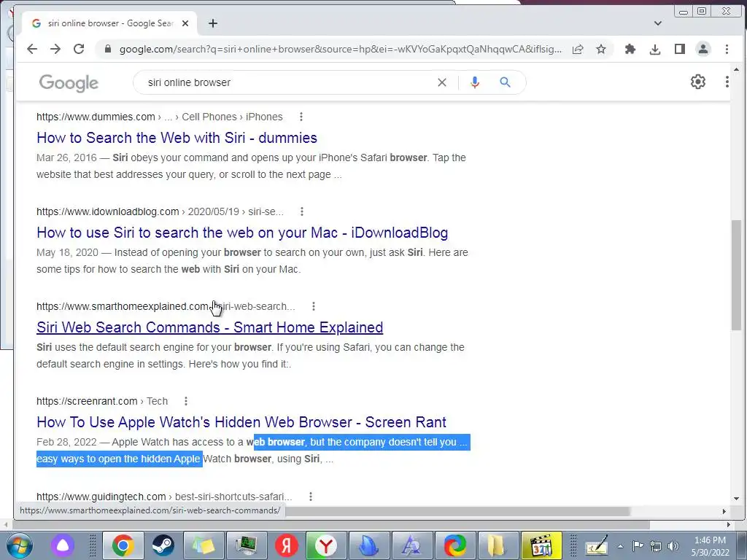Click the 'May 18, 2020' snippet text
747x560 pixels.
67,252
